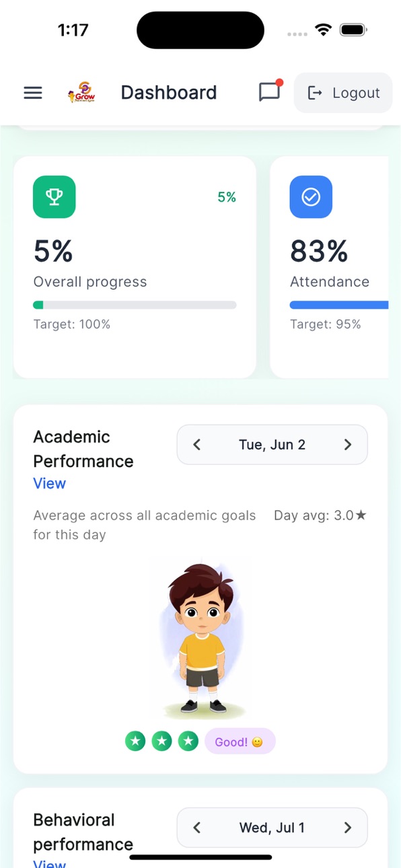Image resolution: width=401 pixels, height=868 pixels.
Task: Tap the green trophy icon
Action: (54, 196)
